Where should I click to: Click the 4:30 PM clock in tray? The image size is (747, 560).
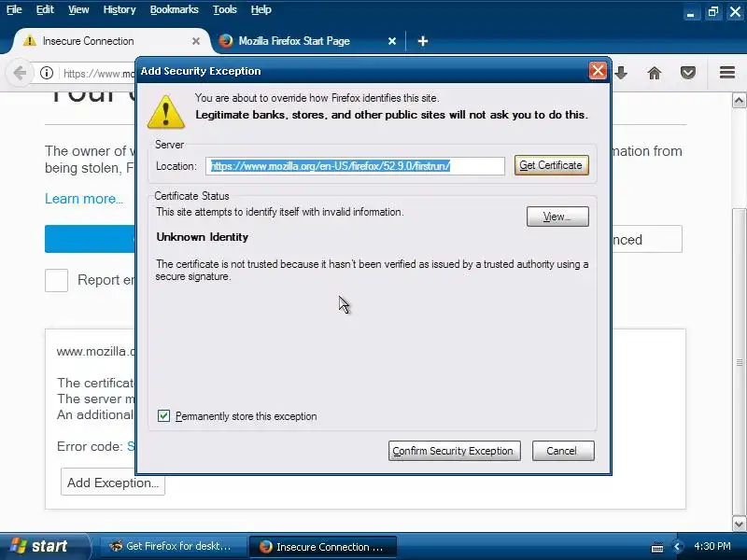(x=712, y=546)
